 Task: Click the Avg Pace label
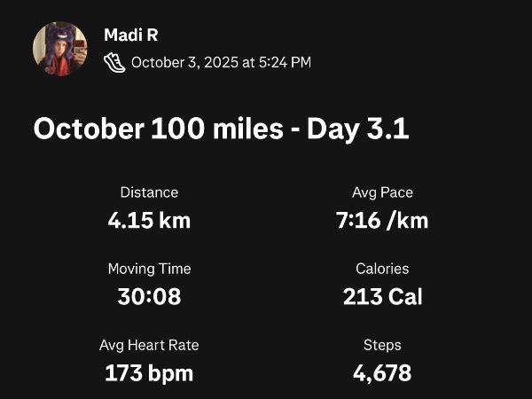pos(382,192)
